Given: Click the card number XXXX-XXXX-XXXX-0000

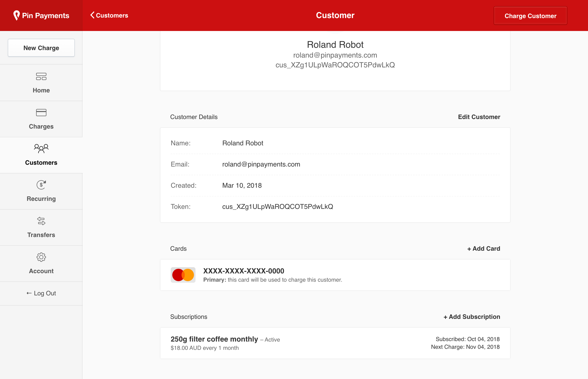Looking at the screenshot, I should tap(244, 271).
